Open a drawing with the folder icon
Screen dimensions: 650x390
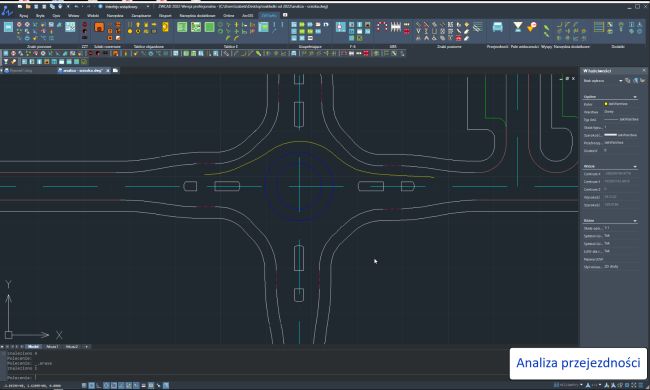tap(28, 7)
